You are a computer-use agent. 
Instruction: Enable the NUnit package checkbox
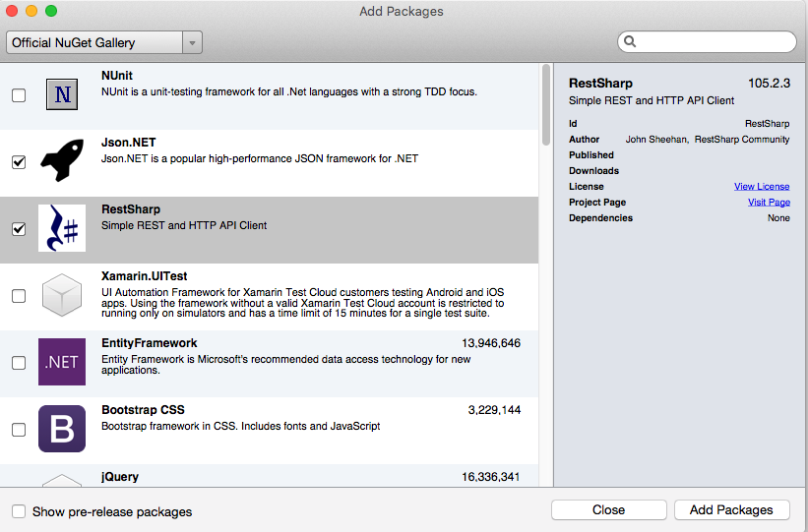(19, 95)
